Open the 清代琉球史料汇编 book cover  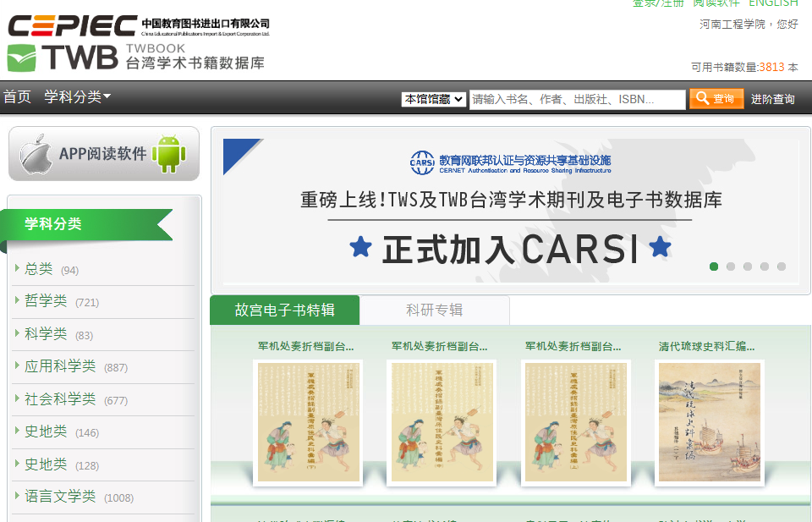coord(710,422)
